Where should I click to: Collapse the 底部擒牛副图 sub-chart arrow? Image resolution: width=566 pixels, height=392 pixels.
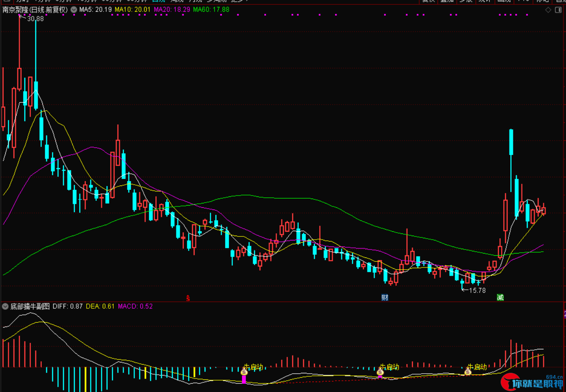coord(5,306)
